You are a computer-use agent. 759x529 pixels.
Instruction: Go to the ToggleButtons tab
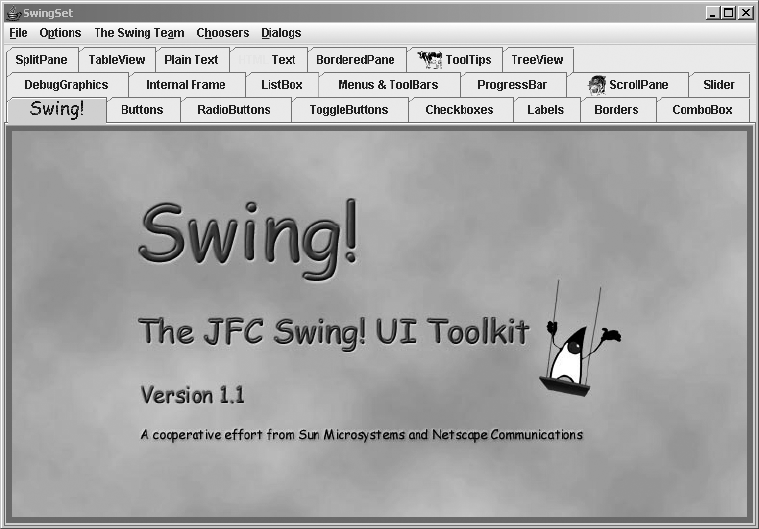click(349, 110)
